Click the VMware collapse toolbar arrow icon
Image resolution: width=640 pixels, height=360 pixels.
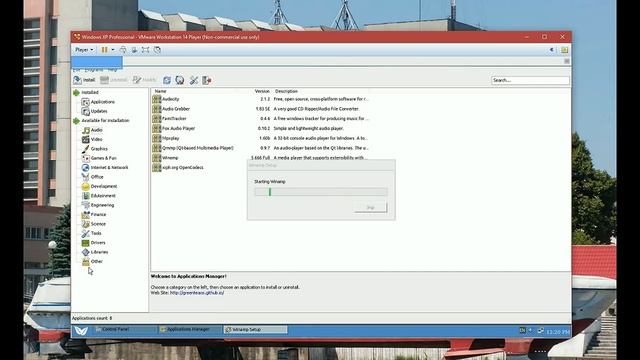[x=551, y=50]
